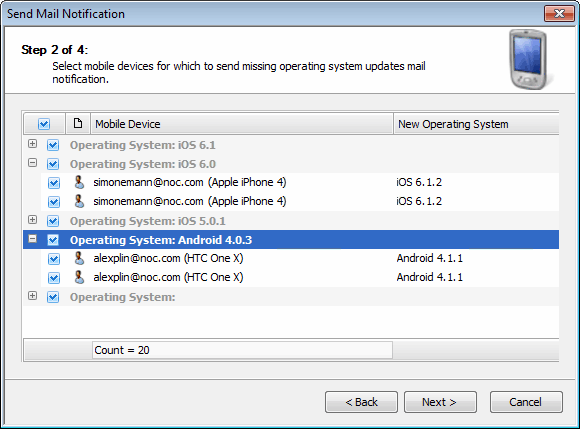The image size is (580, 429).
Task: Cancel the mail notification wizard
Action: [526, 402]
